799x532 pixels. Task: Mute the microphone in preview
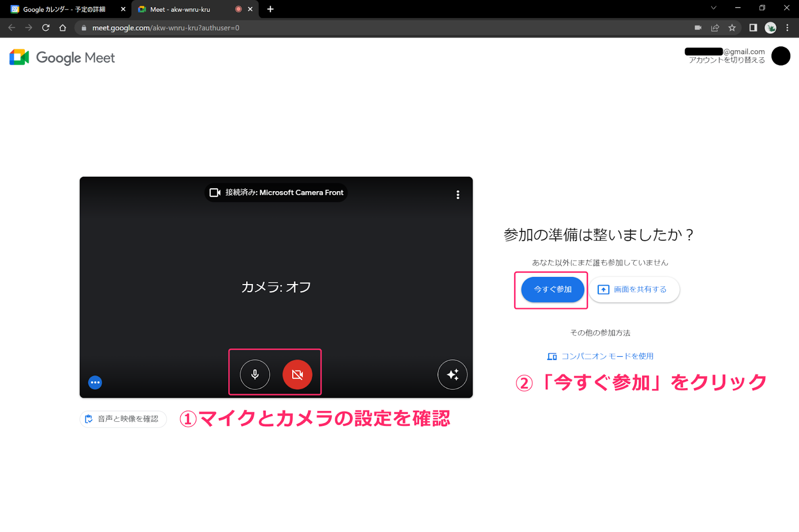(255, 374)
